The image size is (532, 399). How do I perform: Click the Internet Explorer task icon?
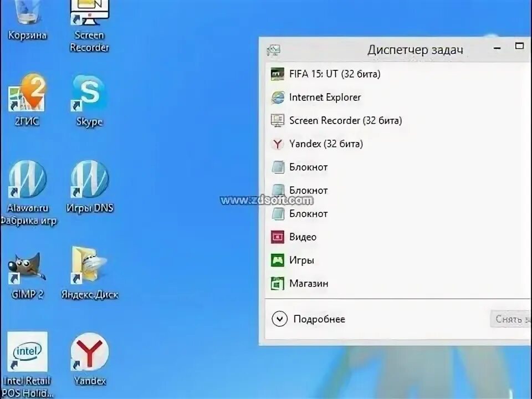(277, 97)
